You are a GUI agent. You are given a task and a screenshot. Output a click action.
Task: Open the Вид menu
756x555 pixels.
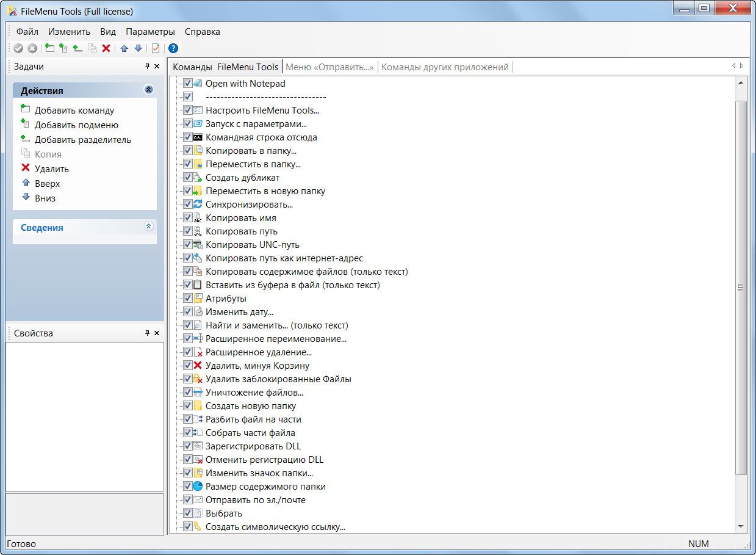(x=108, y=32)
